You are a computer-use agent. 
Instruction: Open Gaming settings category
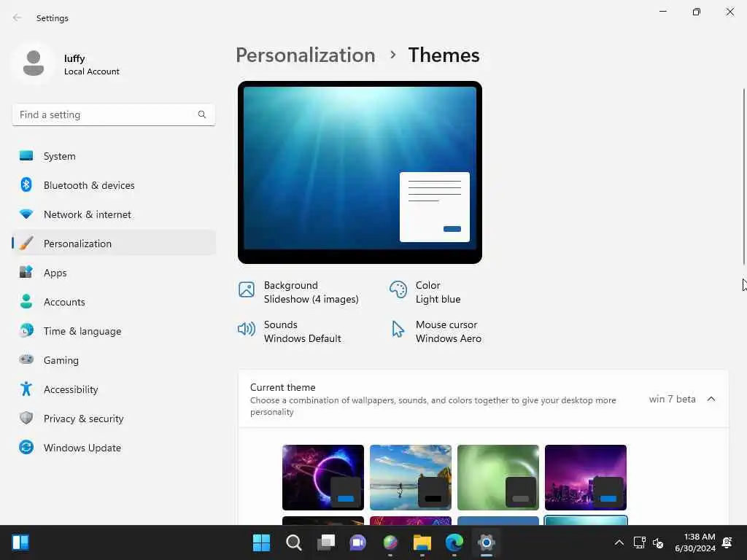114,359
